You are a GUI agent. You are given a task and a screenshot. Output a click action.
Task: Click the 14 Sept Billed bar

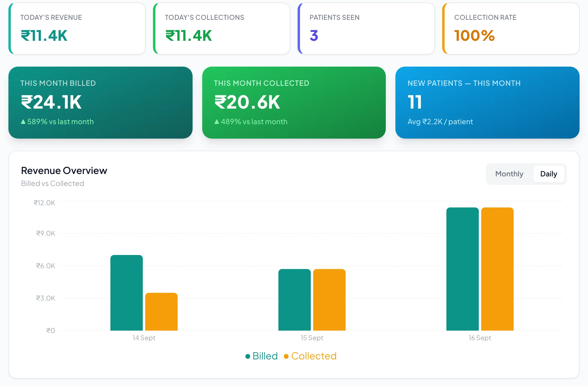click(127, 293)
